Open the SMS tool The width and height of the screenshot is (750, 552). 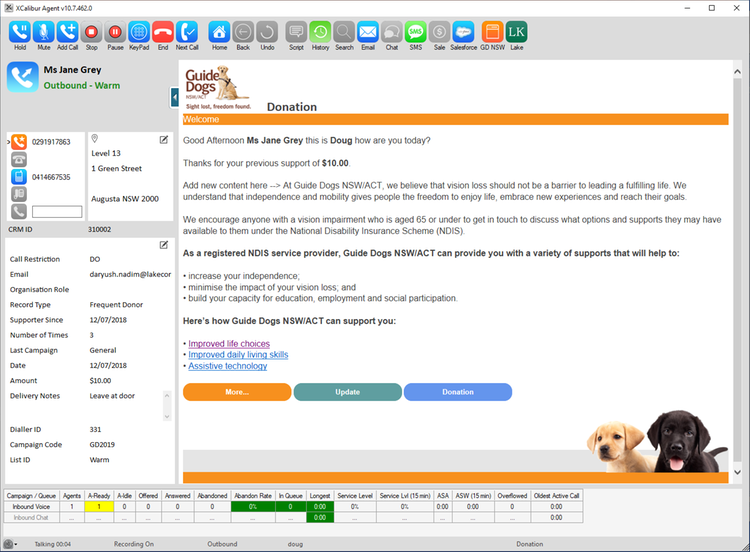pos(416,33)
